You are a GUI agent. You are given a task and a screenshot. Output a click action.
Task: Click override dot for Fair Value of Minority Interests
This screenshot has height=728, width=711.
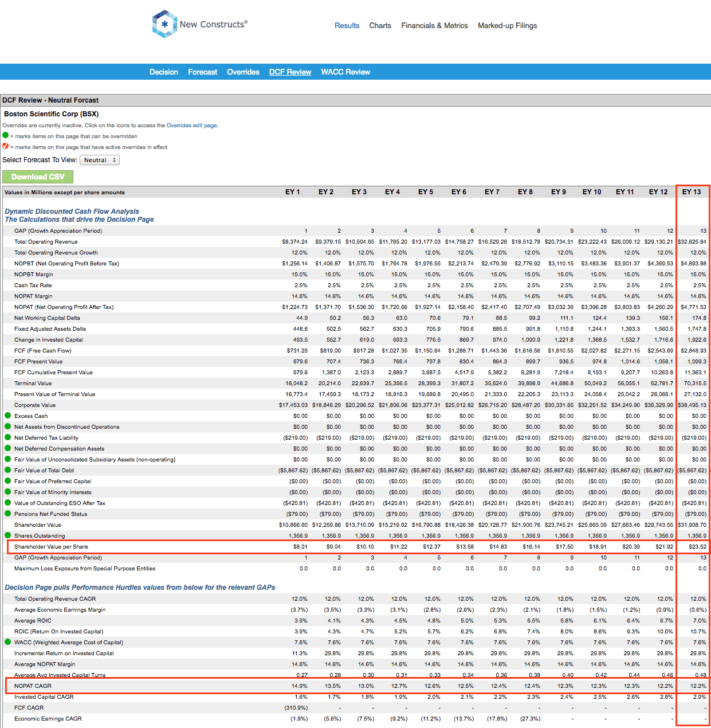(8, 492)
